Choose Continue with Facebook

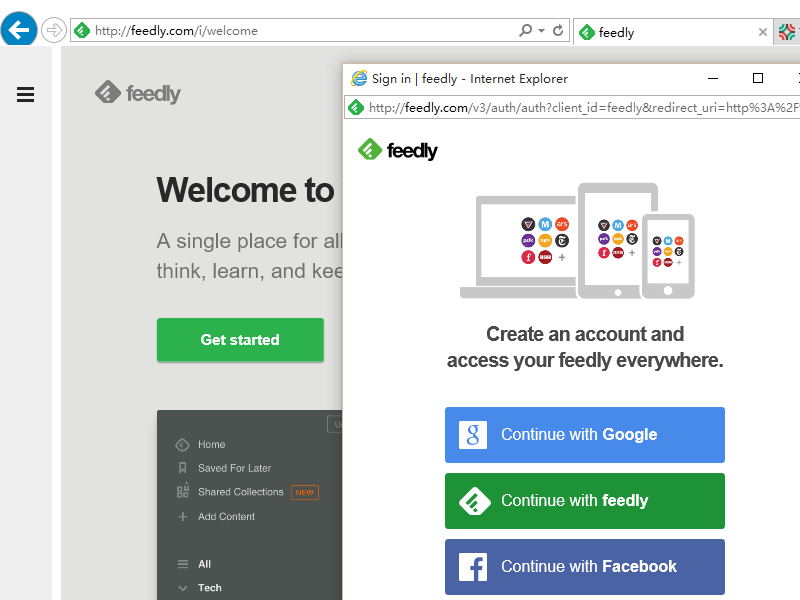click(x=584, y=566)
